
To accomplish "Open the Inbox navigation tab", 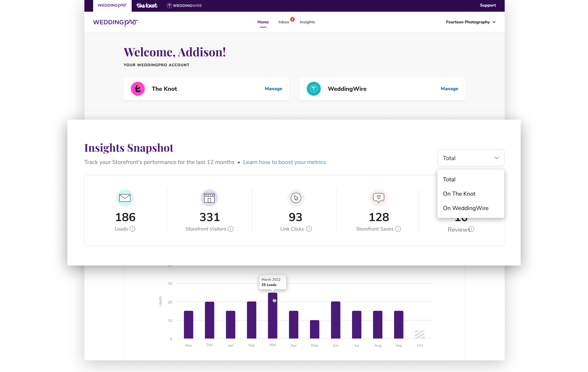I will pyautogui.click(x=284, y=22).
